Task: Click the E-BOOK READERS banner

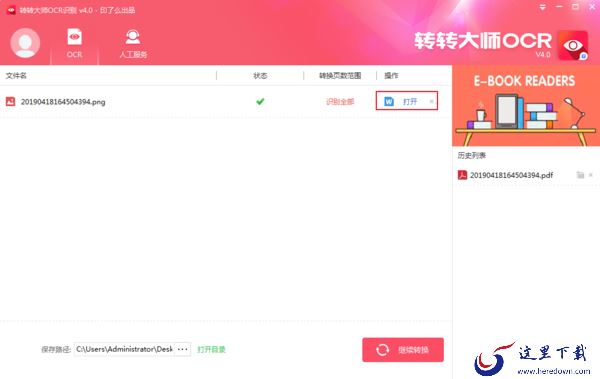Action: tap(526, 106)
